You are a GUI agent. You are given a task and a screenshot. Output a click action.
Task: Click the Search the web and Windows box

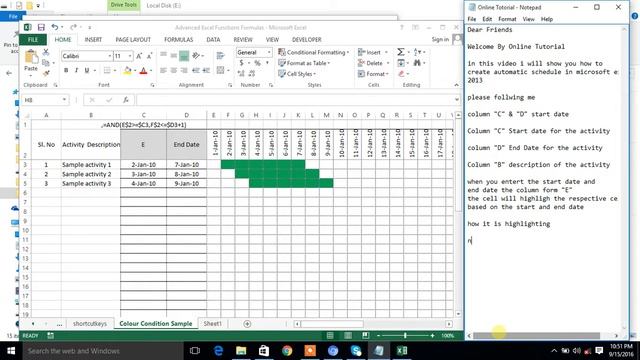[102, 351]
